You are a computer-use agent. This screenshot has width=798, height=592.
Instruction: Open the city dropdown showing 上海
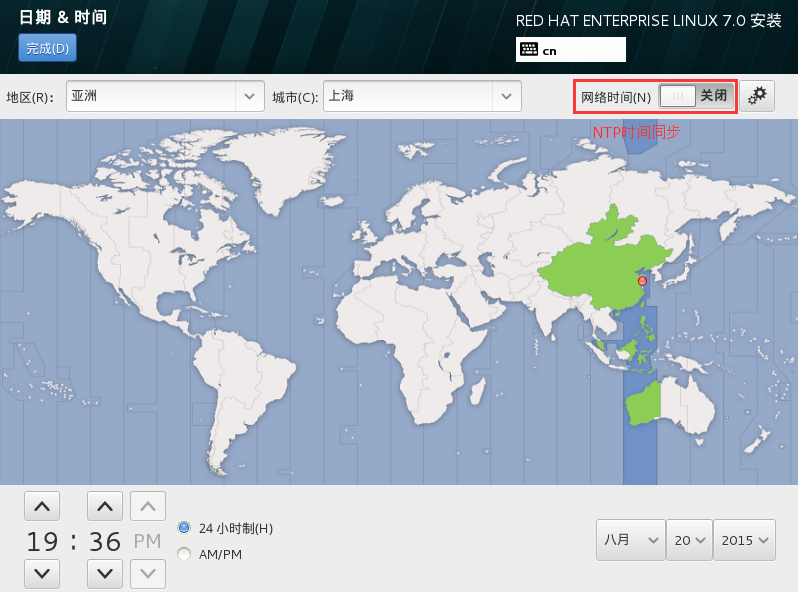(x=422, y=96)
